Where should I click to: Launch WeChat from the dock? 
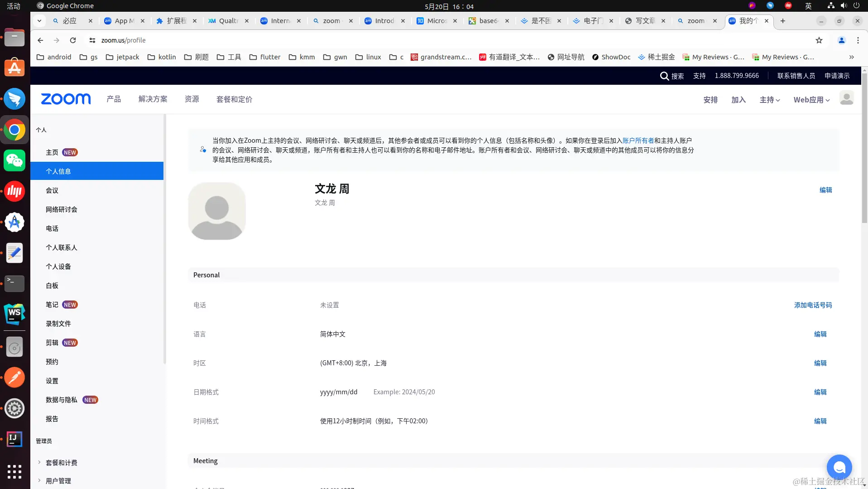tap(14, 160)
